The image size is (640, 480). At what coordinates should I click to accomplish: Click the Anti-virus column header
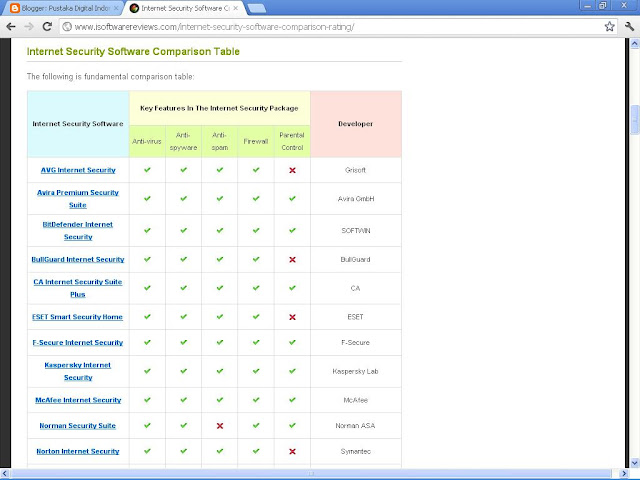(x=147, y=142)
